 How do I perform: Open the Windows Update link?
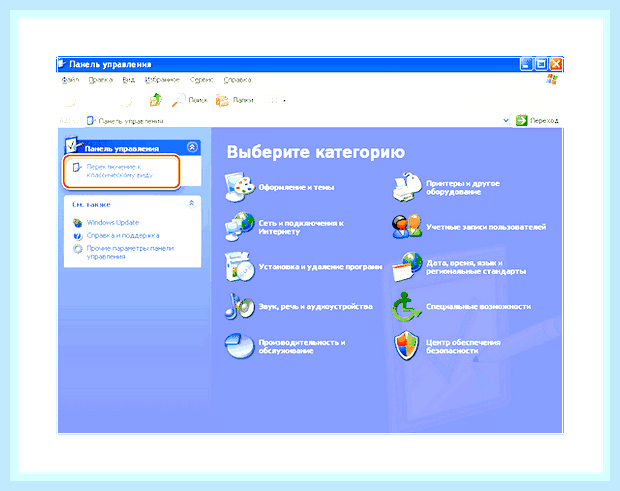coord(113,223)
